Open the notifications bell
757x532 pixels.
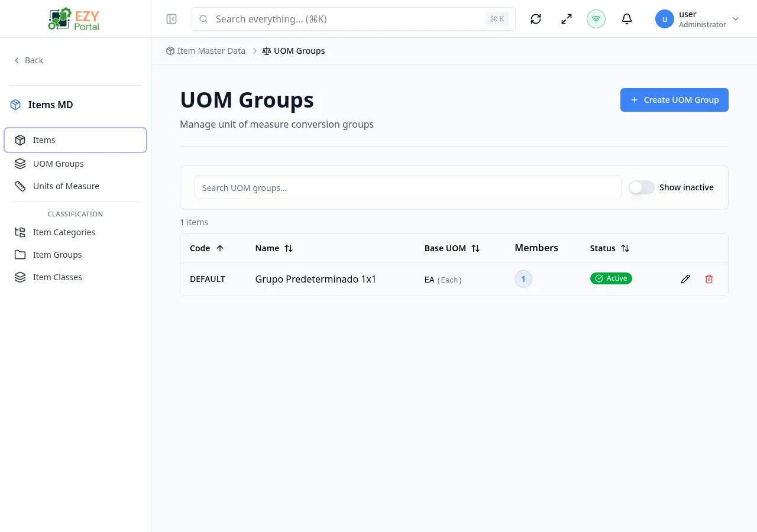[626, 18]
